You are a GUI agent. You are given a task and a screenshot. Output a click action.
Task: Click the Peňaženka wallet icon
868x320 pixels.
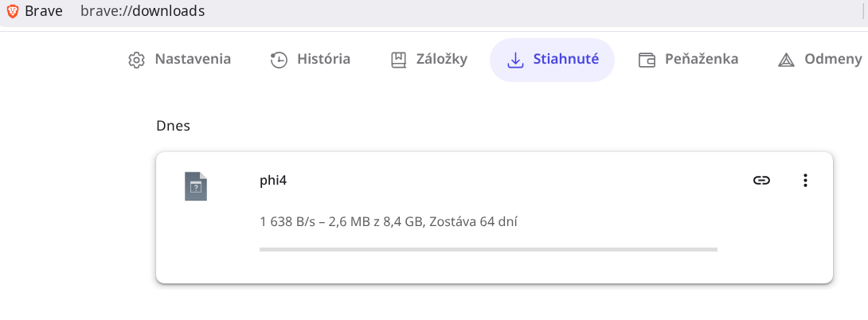coord(647,60)
